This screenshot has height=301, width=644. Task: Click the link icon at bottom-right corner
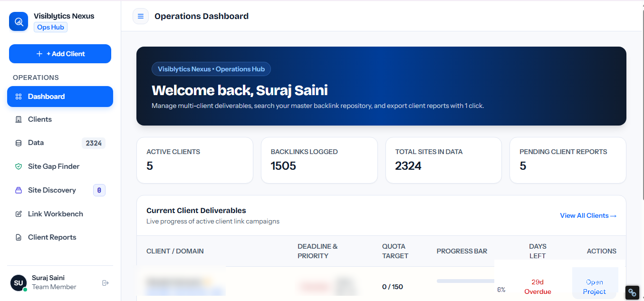pos(632,292)
